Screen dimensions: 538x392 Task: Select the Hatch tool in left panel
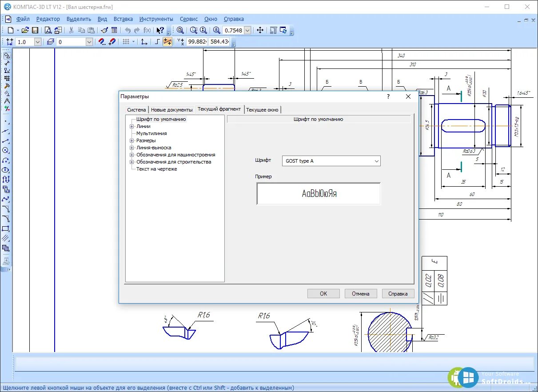(6, 248)
